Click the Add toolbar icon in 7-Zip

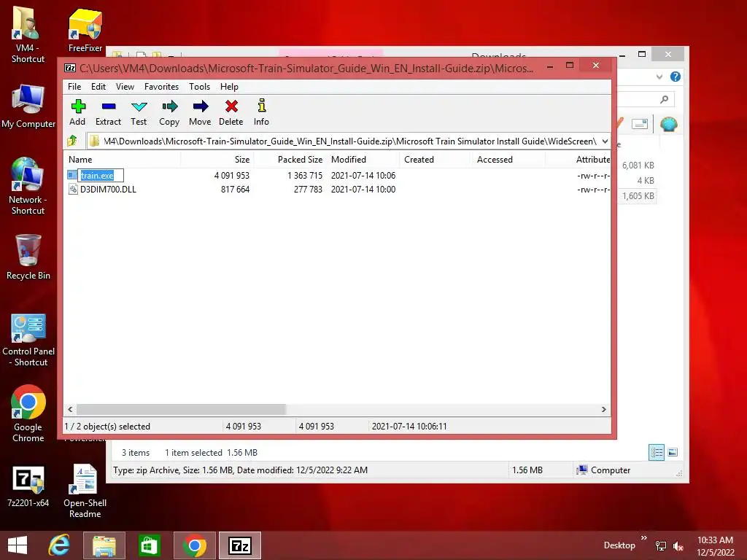pos(77,106)
